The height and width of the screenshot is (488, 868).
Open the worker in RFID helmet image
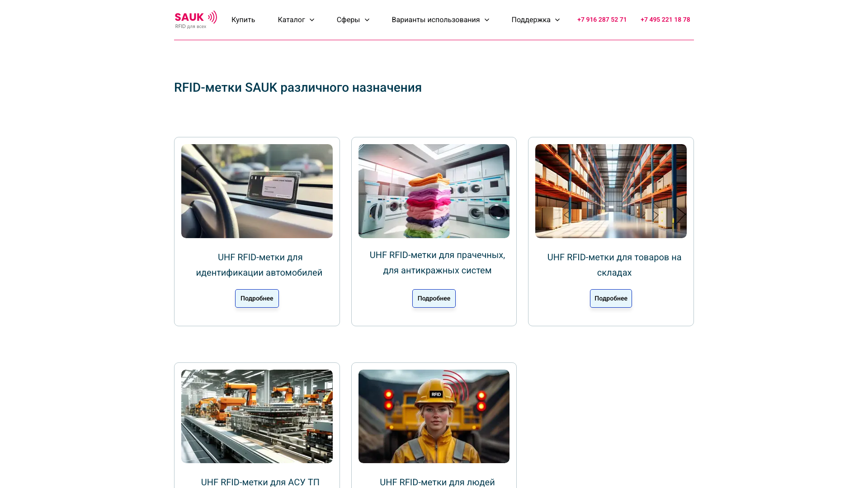(x=434, y=416)
